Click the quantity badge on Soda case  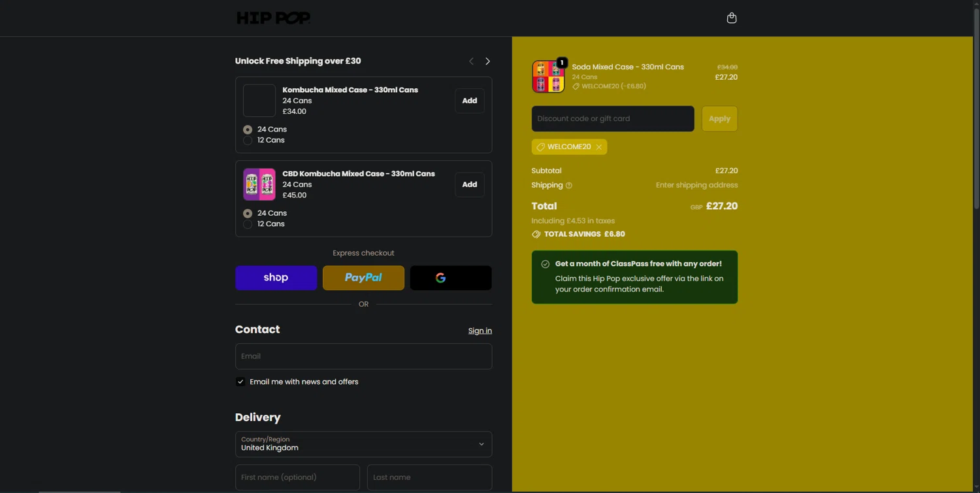[562, 63]
